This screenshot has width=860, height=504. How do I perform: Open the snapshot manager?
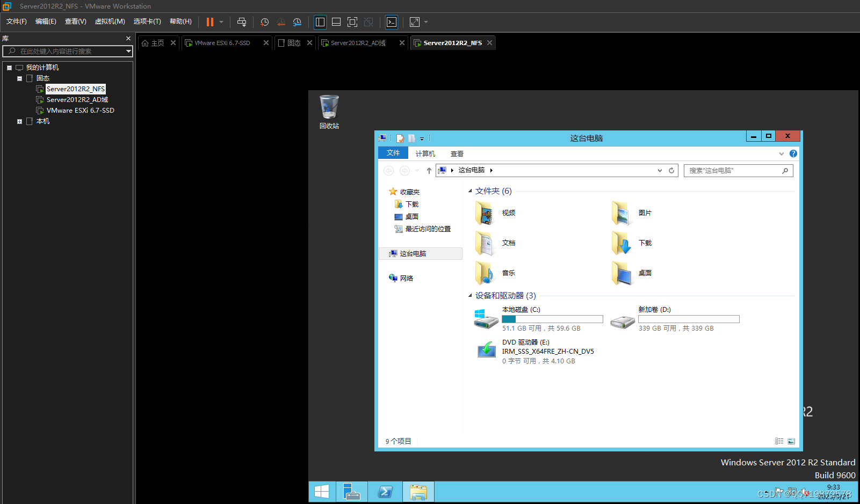click(x=297, y=22)
